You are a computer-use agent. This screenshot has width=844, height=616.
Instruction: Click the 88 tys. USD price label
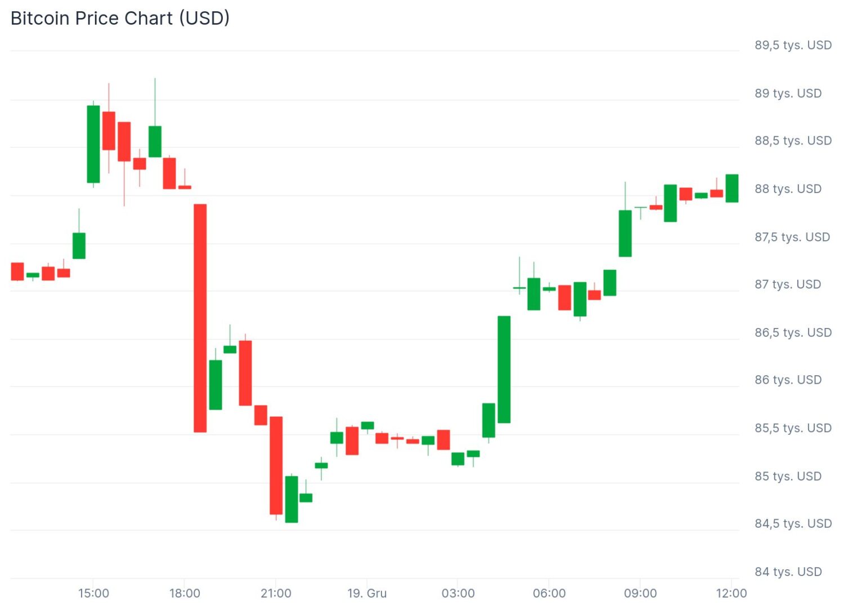788,189
